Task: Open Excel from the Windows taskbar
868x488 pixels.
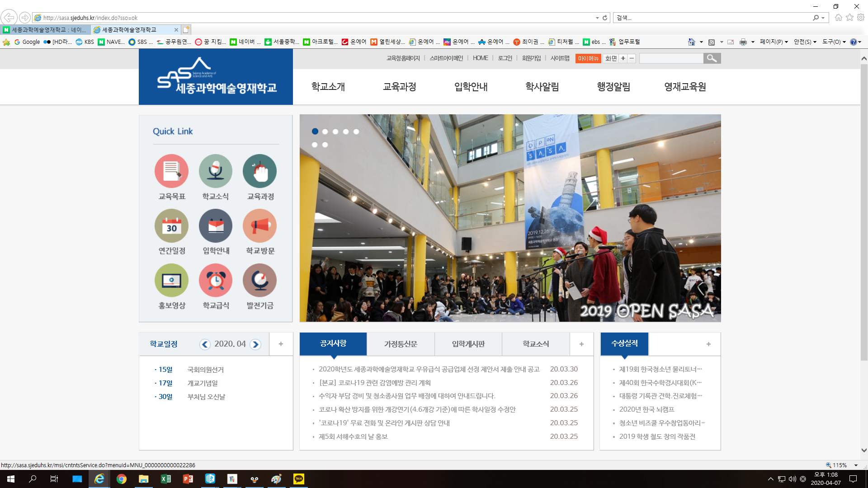Action: click(166, 479)
